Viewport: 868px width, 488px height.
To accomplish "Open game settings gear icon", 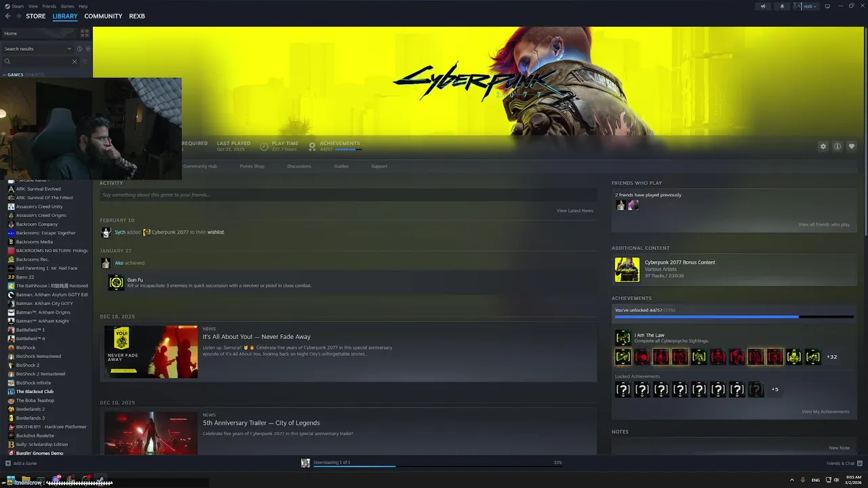I will pos(823,146).
